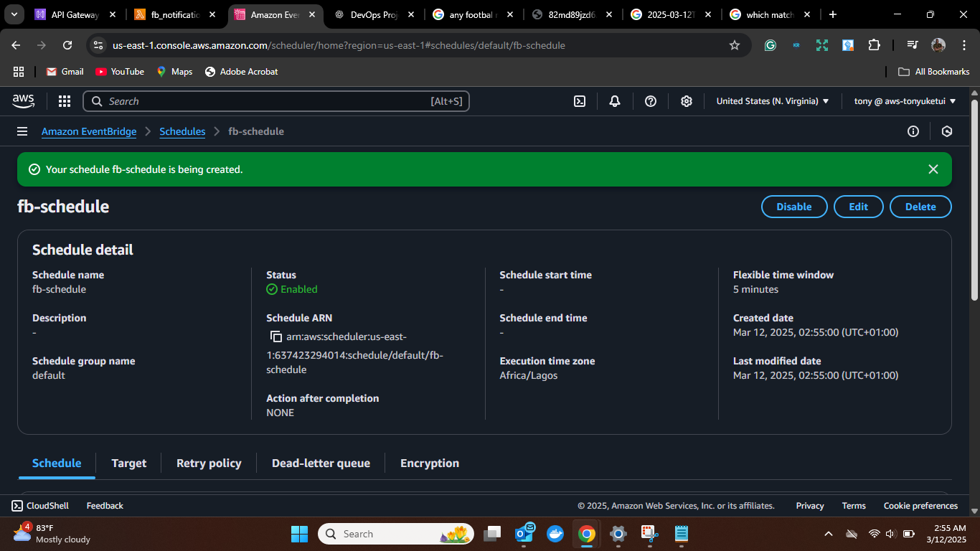Click the AWS logo home icon
Screen dimensions: 980x551
[x=23, y=101]
